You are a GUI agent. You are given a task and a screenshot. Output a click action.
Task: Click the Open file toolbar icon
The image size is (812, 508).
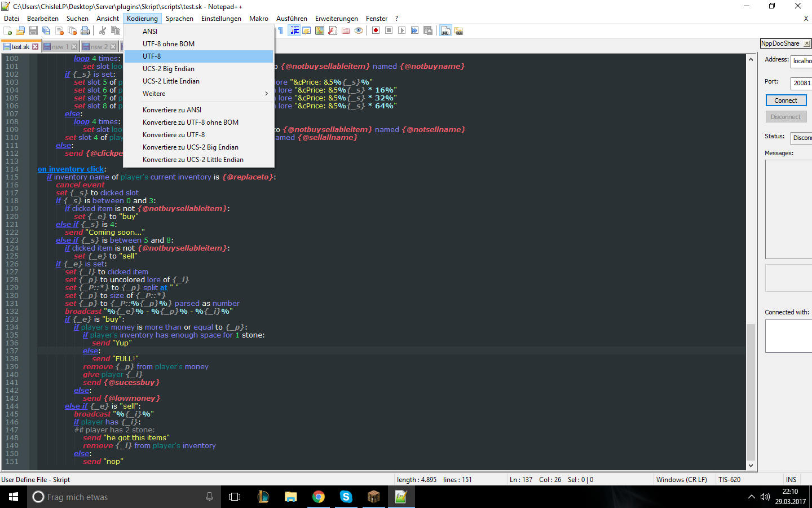[x=20, y=31]
